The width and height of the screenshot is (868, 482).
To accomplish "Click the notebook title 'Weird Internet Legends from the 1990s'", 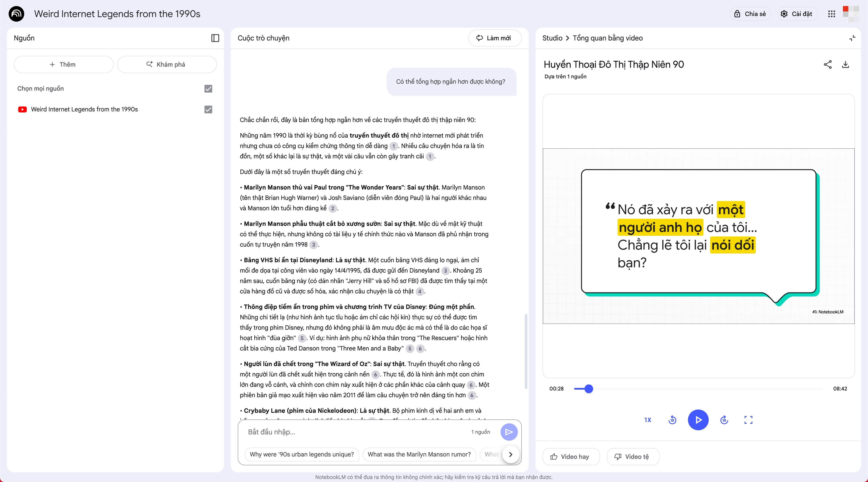I will coord(117,14).
